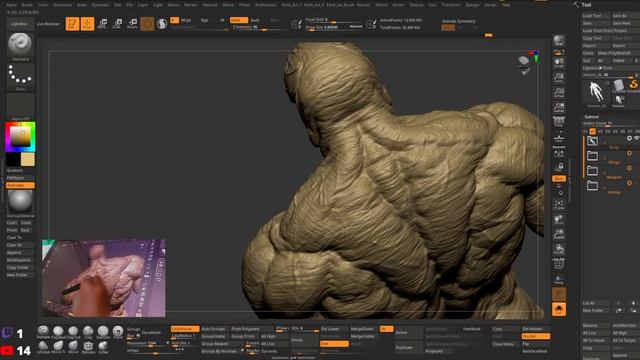
Task: Open the Standard brush thumbnail picker
Action: (20, 46)
